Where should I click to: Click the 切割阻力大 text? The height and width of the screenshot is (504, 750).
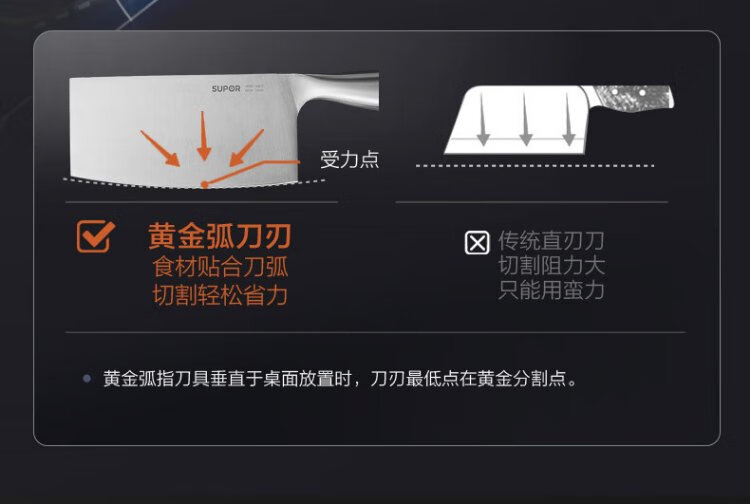551,265
